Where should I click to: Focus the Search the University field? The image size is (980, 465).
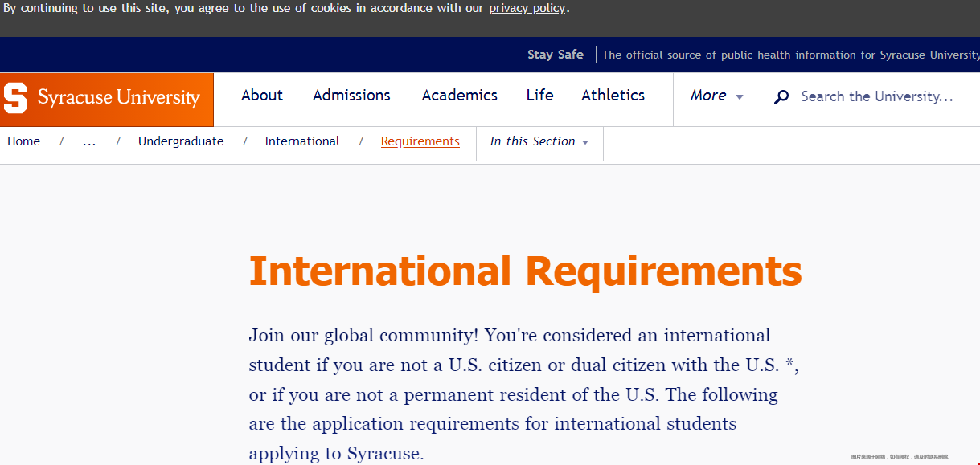877,96
